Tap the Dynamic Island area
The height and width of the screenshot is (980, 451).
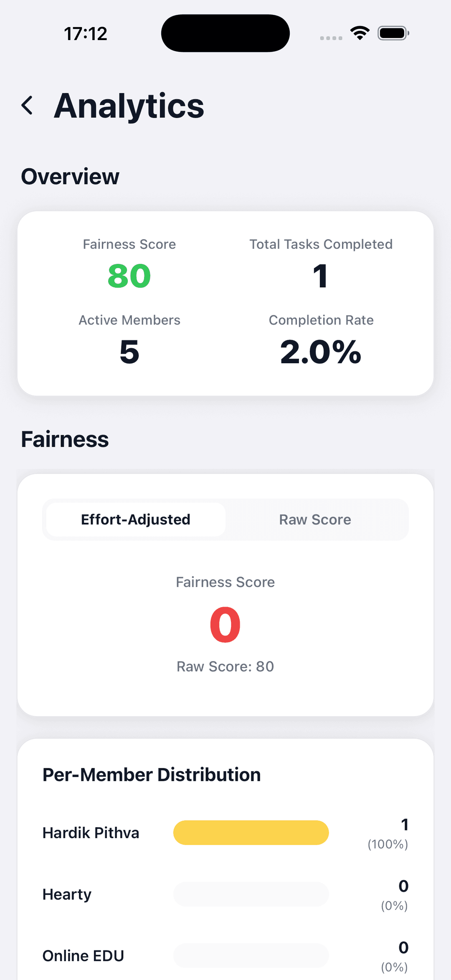point(225,33)
